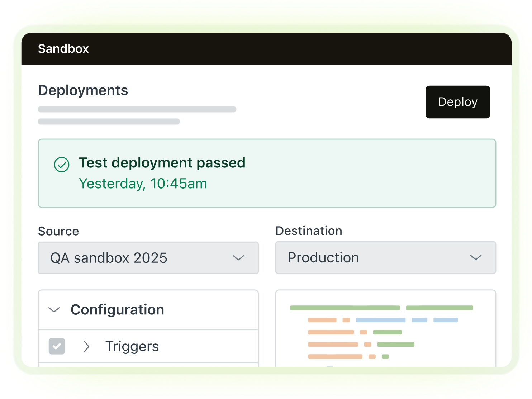Click the Configuration collapse chevron icon
This screenshot has width=532, height=399.
[54, 310]
